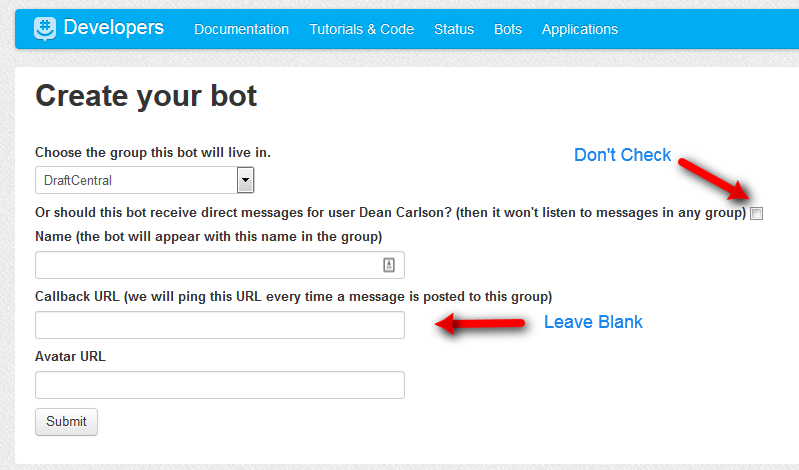
Task: Select the Avatar URL text box
Action: 220,385
